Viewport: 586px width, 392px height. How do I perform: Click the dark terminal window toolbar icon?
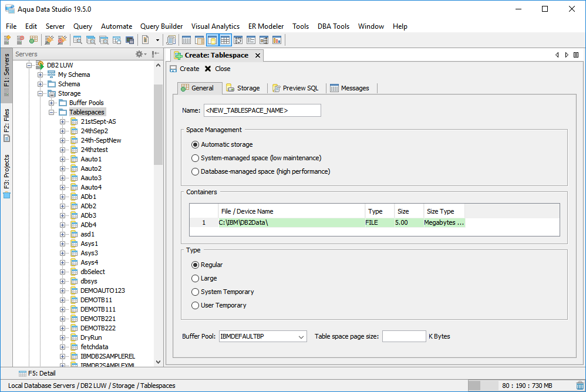[x=130, y=40]
